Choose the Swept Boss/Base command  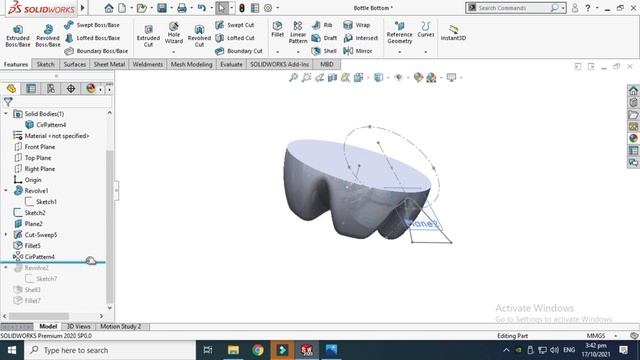[x=92, y=25]
